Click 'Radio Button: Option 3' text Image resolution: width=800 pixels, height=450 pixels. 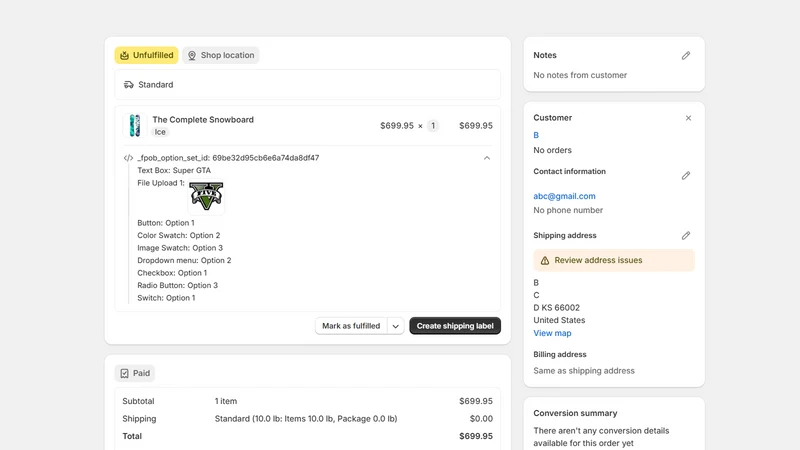point(178,285)
